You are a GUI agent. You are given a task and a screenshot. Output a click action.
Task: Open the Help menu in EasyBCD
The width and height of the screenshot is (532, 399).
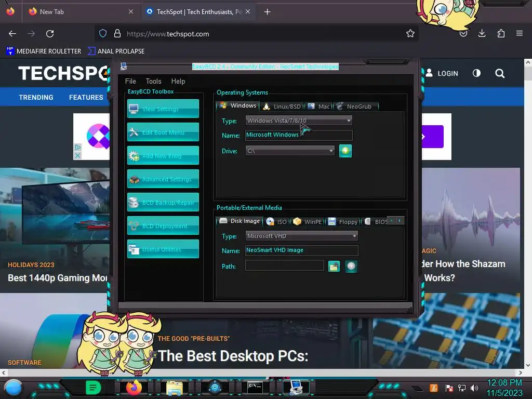[x=178, y=81]
